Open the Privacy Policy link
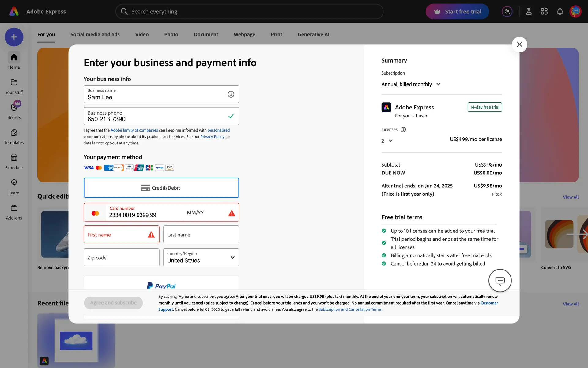 tap(212, 137)
